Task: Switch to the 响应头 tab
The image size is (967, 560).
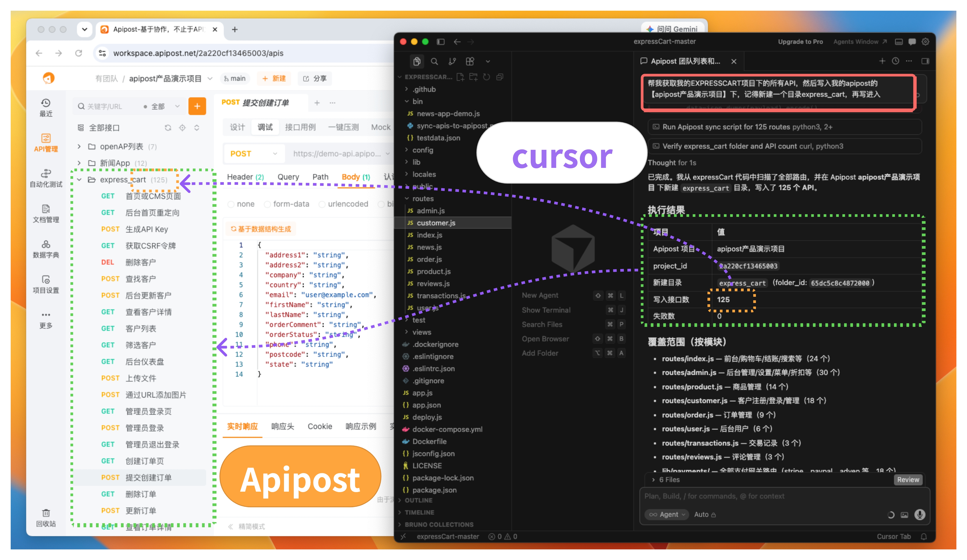Action: [283, 427]
